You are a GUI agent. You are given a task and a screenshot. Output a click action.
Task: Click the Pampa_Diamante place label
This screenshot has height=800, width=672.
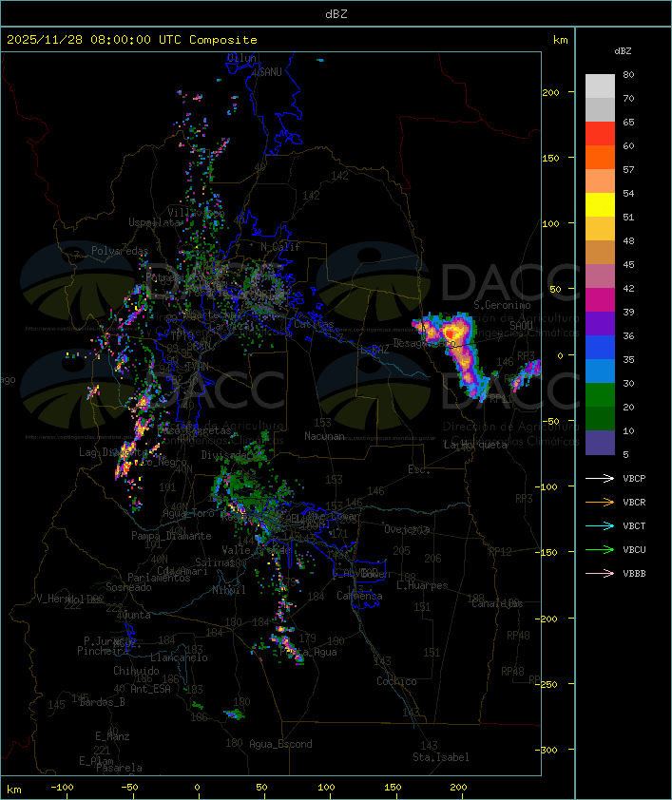coord(171,536)
